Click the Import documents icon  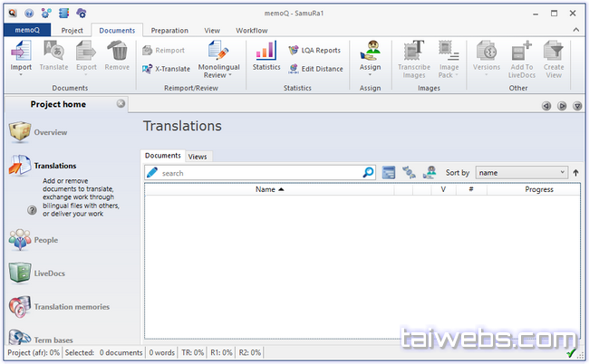pos(20,52)
